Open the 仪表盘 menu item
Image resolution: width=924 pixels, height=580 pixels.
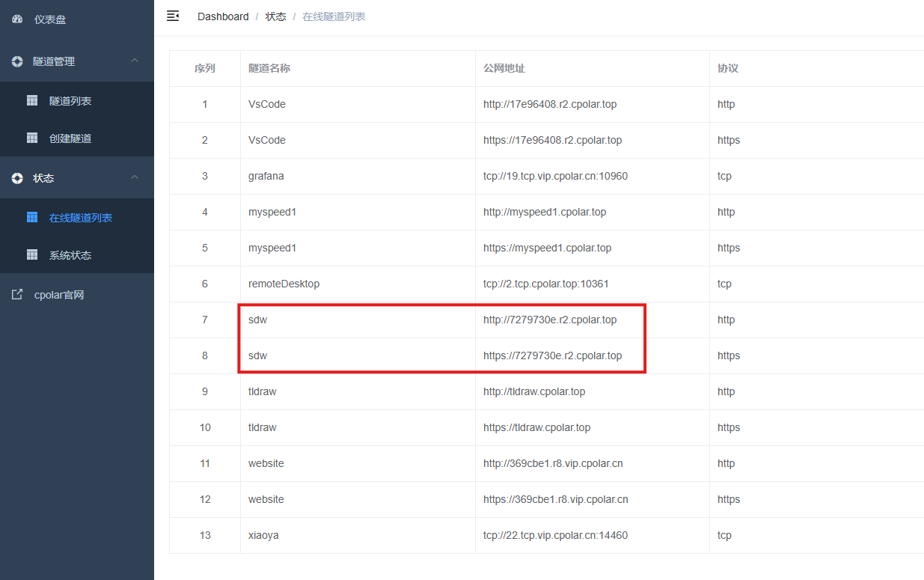(77, 19)
